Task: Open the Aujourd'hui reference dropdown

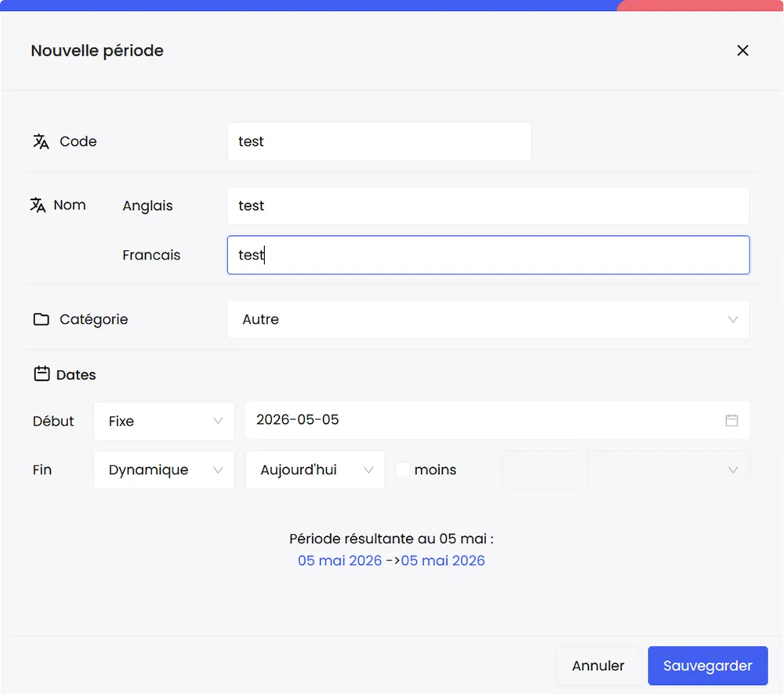Action: tap(315, 470)
